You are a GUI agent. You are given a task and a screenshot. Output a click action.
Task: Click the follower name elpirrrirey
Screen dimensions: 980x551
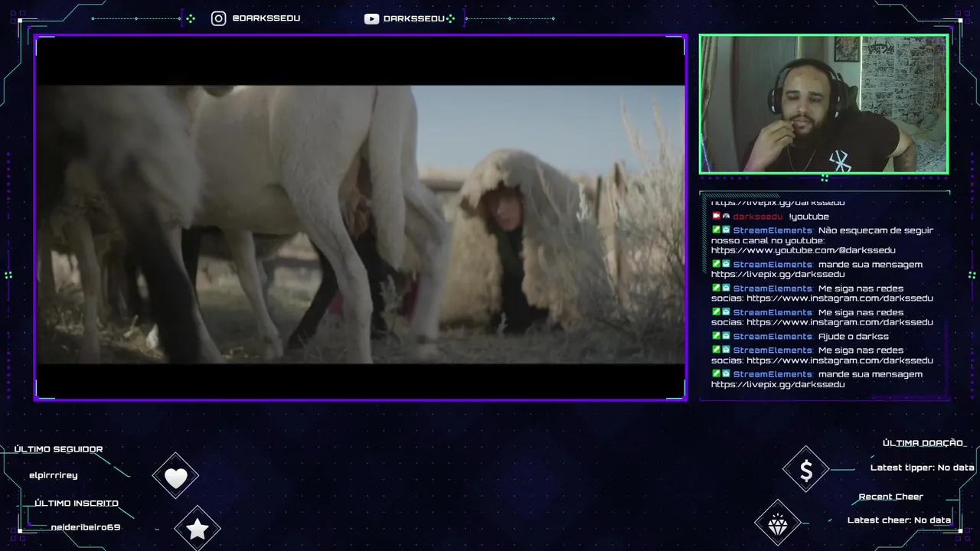coord(54,475)
